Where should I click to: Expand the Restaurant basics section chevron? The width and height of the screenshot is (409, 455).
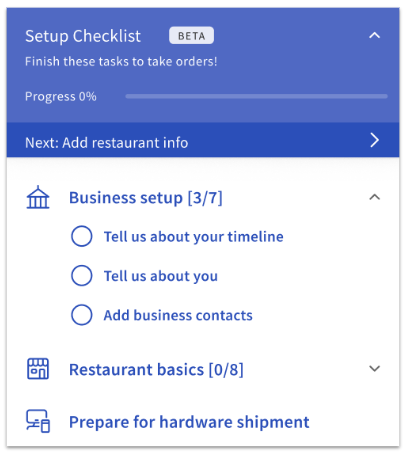(x=375, y=369)
